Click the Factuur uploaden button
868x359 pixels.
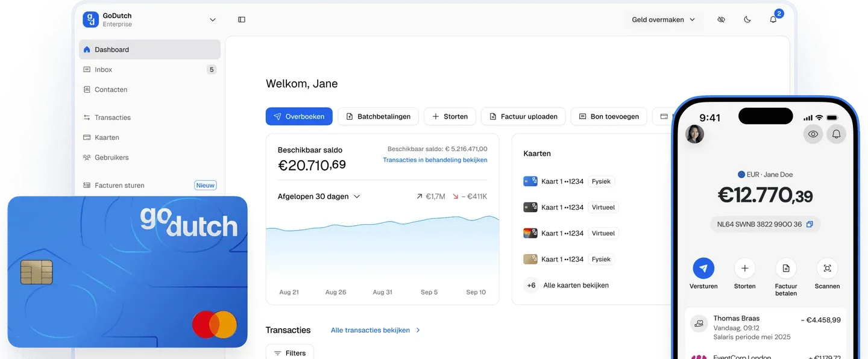(523, 116)
